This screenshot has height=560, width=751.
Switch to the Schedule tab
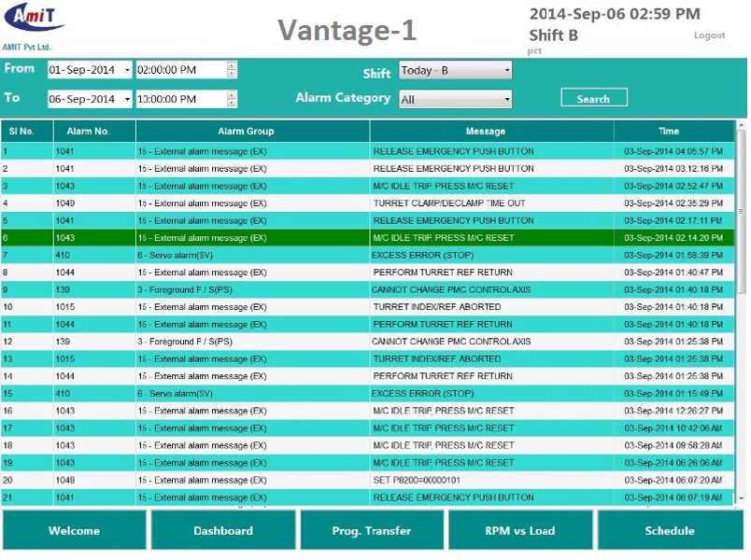tap(670, 530)
